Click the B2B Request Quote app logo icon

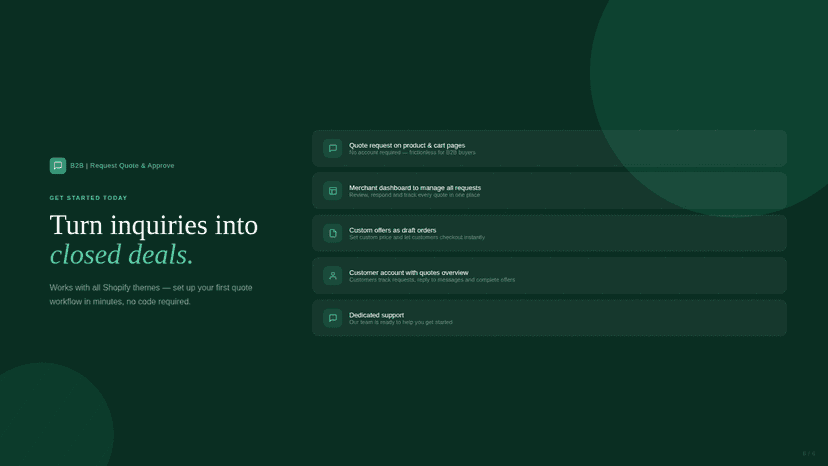(58, 165)
